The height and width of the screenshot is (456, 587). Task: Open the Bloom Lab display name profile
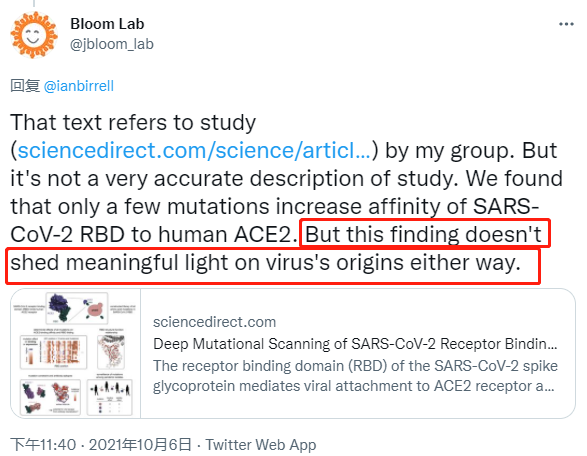click(x=107, y=24)
